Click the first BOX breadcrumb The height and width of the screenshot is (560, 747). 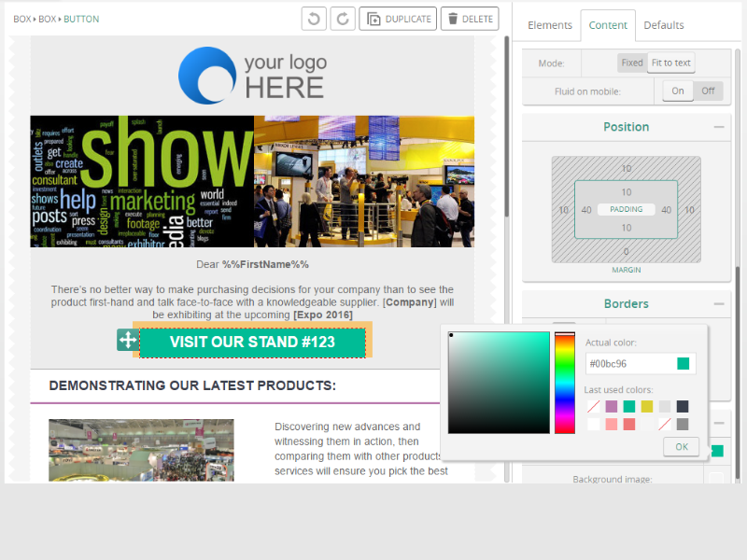tap(21, 19)
